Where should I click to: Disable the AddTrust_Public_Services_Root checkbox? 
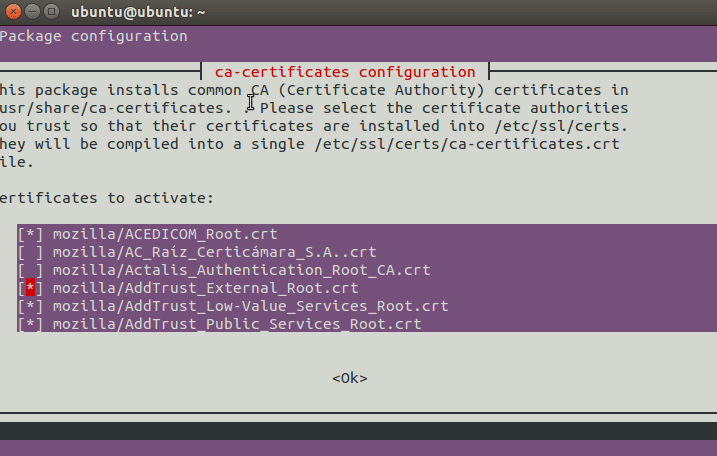tap(30, 324)
